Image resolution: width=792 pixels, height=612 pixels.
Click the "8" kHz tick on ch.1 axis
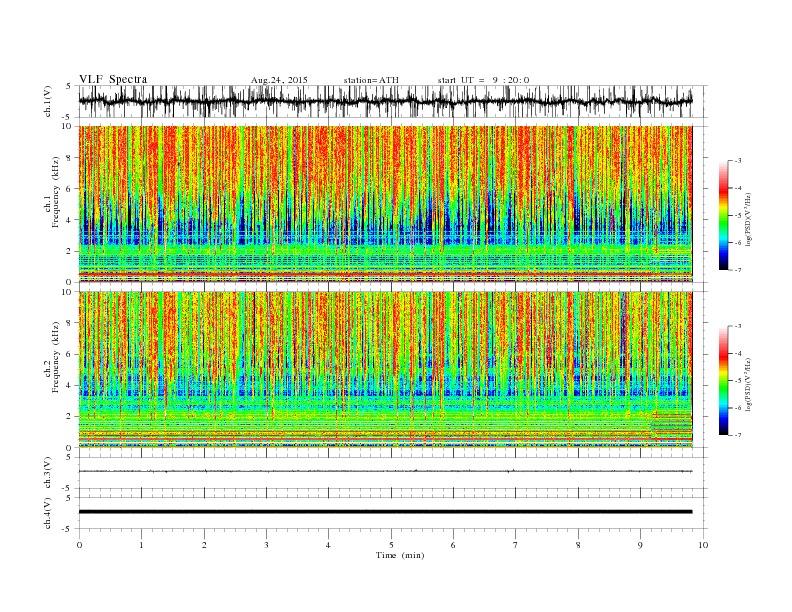point(70,158)
